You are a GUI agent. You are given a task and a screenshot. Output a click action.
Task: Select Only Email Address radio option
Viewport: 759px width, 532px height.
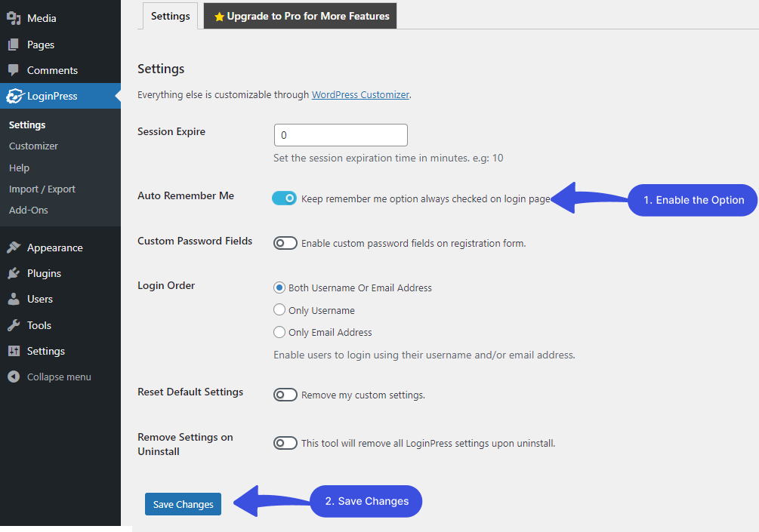coord(279,332)
